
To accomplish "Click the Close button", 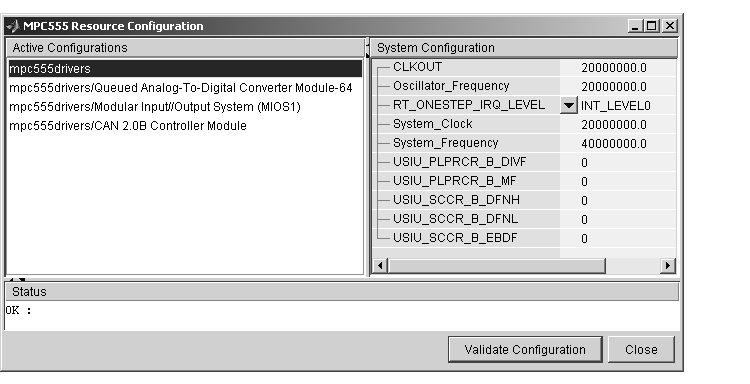I will point(641,350).
